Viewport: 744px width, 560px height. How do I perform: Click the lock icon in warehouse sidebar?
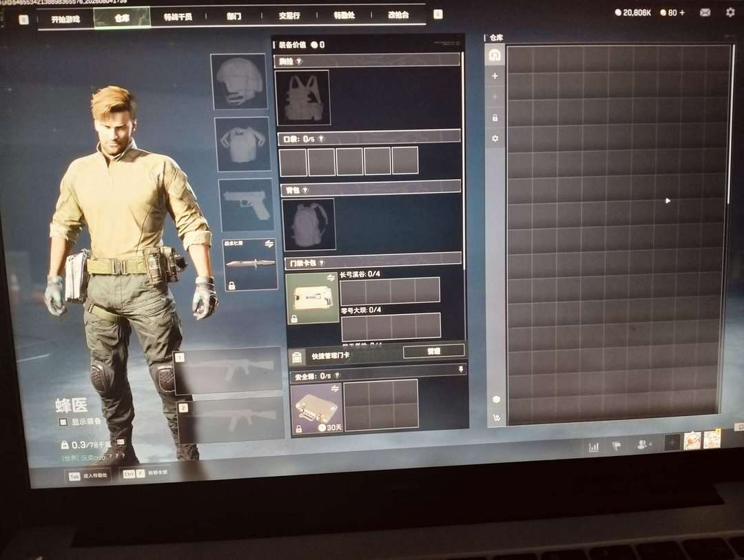(495, 118)
